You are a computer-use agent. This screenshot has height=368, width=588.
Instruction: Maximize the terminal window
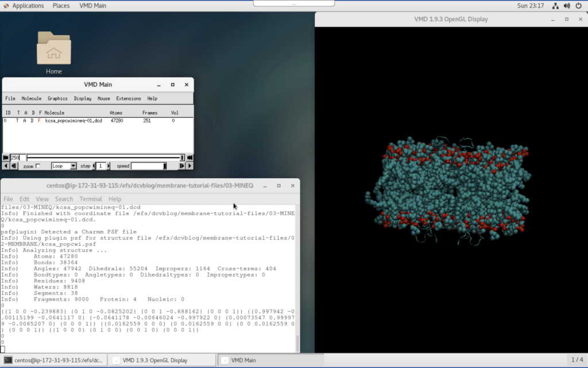(278, 186)
